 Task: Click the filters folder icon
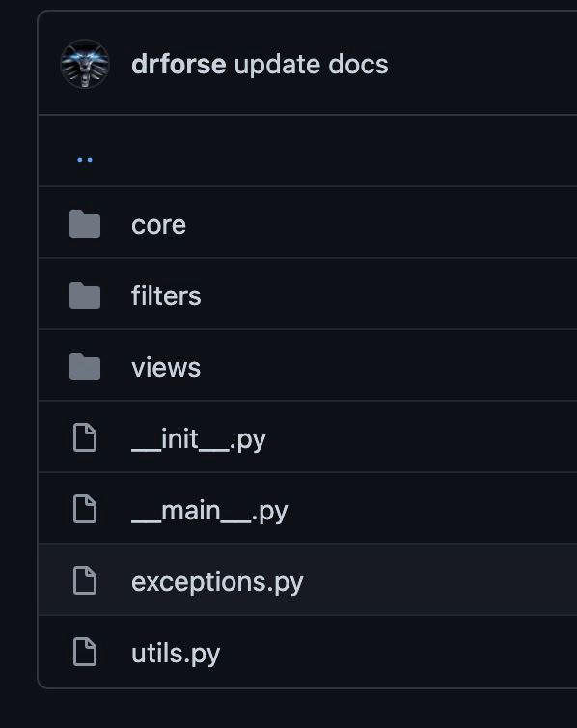click(x=85, y=295)
